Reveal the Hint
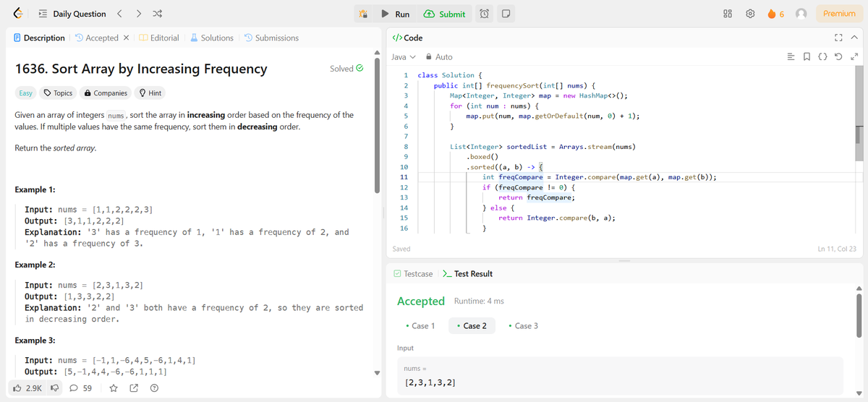868x402 pixels. pos(150,93)
